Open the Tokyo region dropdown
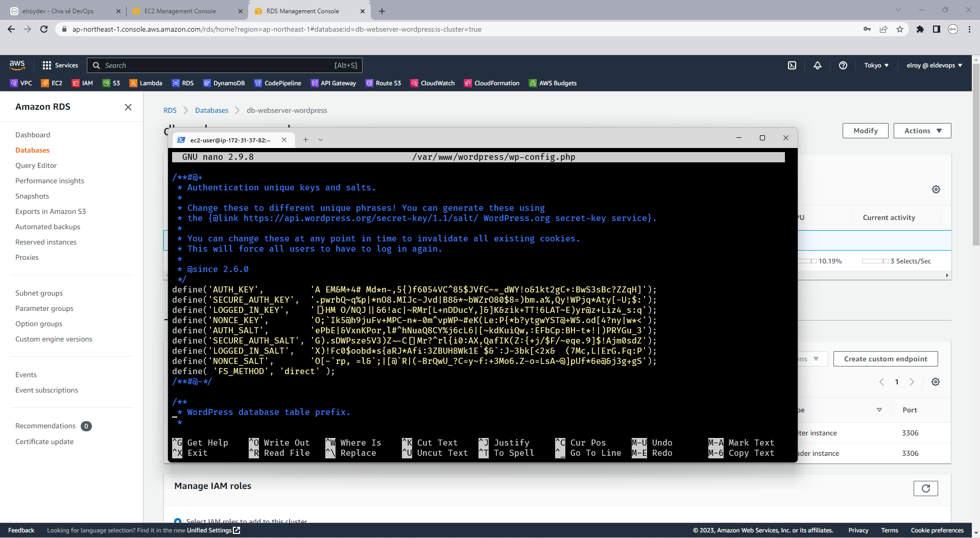 click(x=876, y=65)
